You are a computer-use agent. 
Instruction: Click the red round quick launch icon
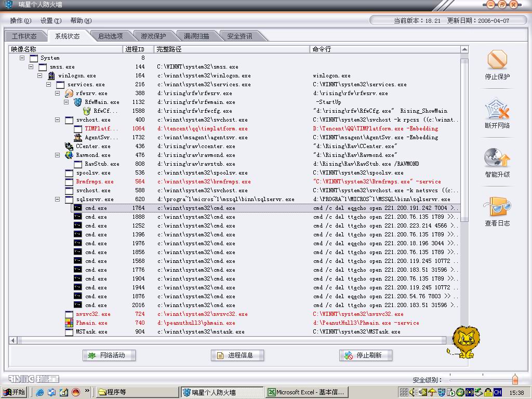coord(75,392)
